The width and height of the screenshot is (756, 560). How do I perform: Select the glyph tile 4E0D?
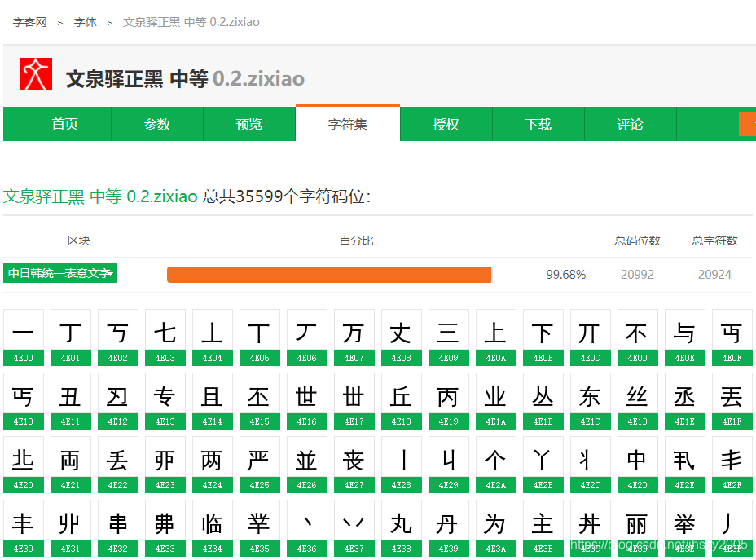pyautogui.click(x=637, y=337)
